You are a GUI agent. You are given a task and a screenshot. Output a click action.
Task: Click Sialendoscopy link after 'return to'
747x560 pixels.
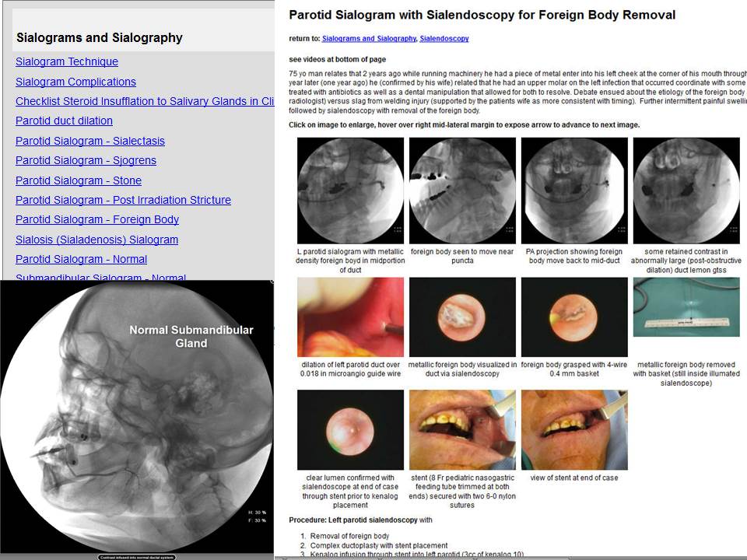click(x=444, y=39)
